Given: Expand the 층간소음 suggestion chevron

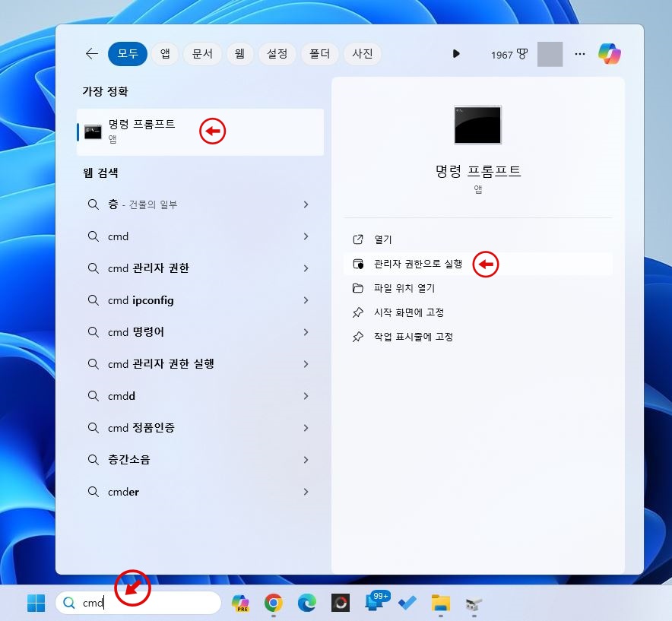Looking at the screenshot, I should (306, 460).
